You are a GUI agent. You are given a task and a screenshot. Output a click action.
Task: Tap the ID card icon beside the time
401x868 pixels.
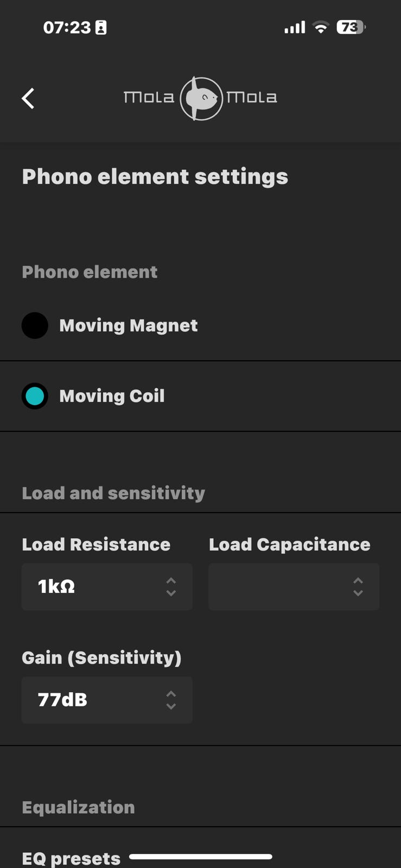tap(101, 28)
